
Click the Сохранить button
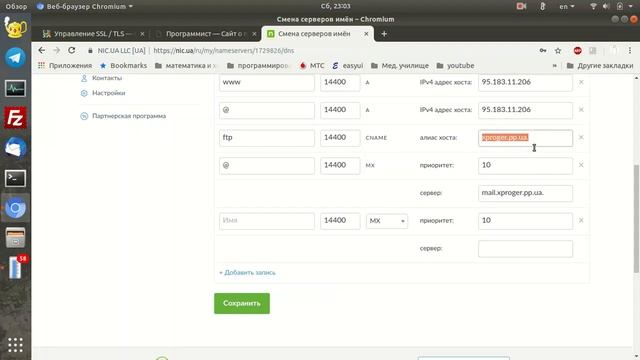242,303
